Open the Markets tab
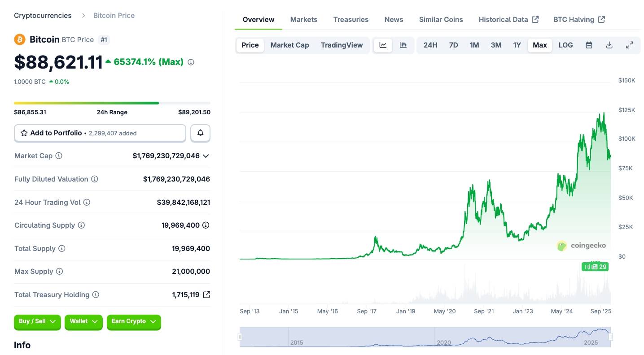 click(x=304, y=19)
